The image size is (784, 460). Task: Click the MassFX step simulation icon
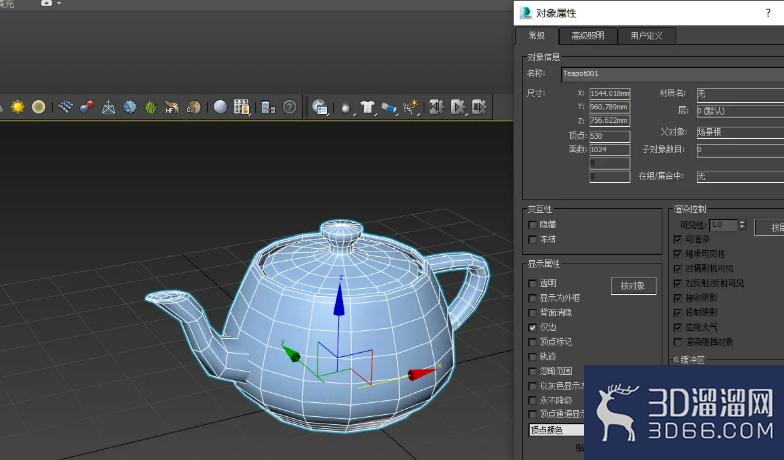(479, 106)
